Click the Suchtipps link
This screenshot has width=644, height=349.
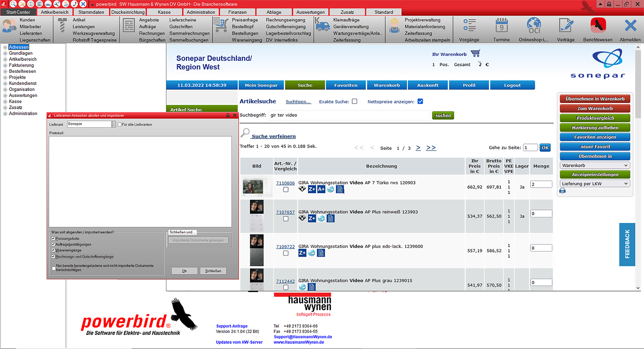point(298,102)
